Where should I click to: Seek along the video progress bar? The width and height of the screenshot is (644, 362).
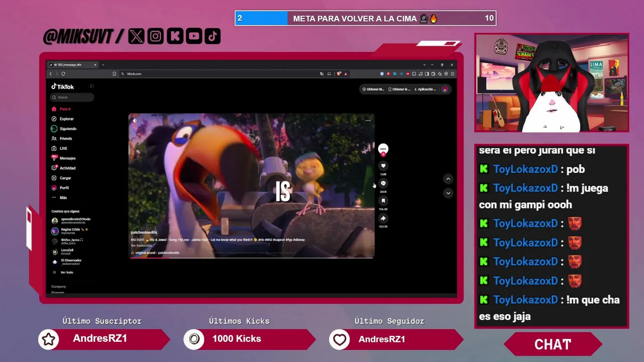coord(252,257)
